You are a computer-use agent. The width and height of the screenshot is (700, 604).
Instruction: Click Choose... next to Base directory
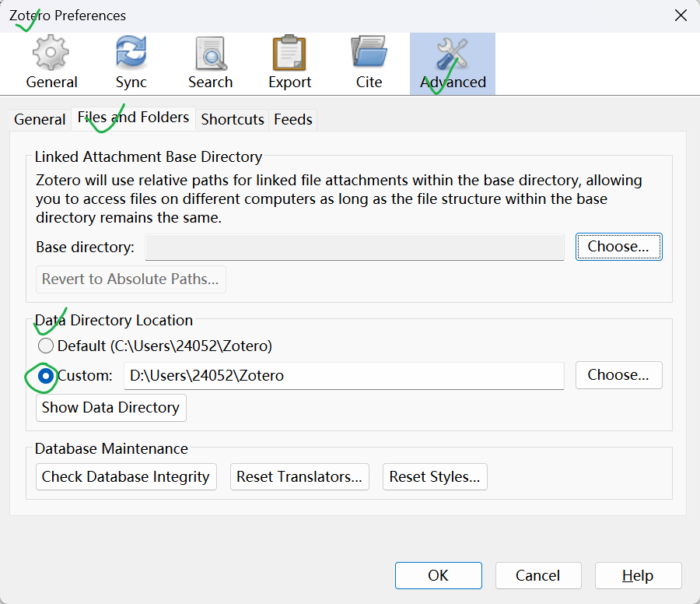pyautogui.click(x=618, y=247)
